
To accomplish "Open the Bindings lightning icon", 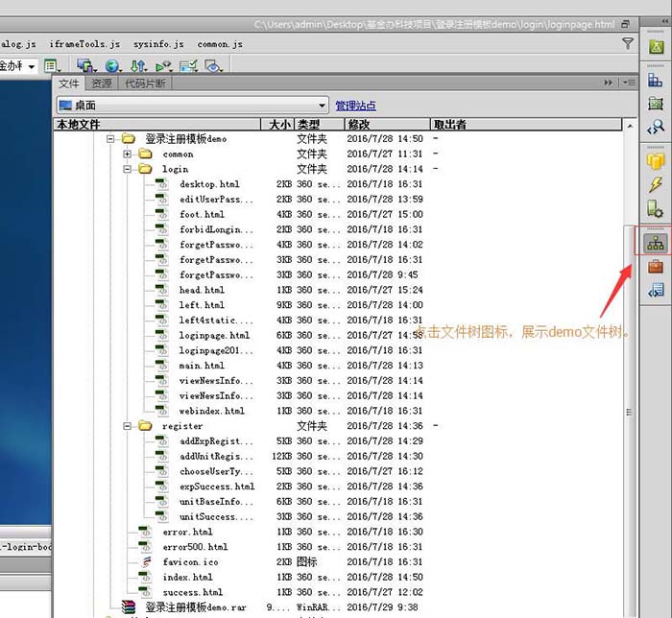I will point(656,184).
